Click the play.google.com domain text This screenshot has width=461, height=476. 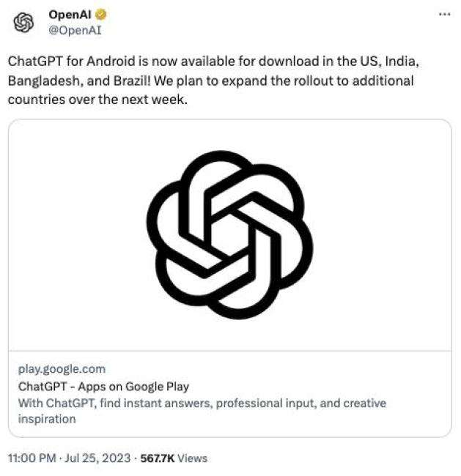coord(62,369)
